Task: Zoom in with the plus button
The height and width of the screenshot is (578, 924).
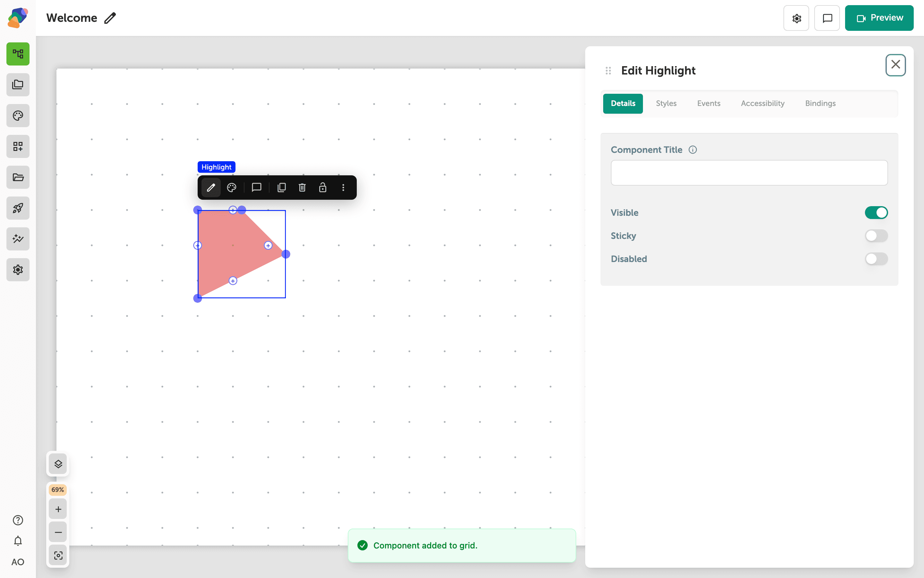Action: (x=58, y=509)
